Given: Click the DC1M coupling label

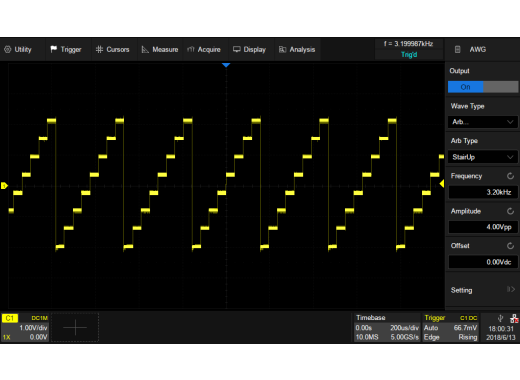Looking at the screenshot, I should [40, 318].
